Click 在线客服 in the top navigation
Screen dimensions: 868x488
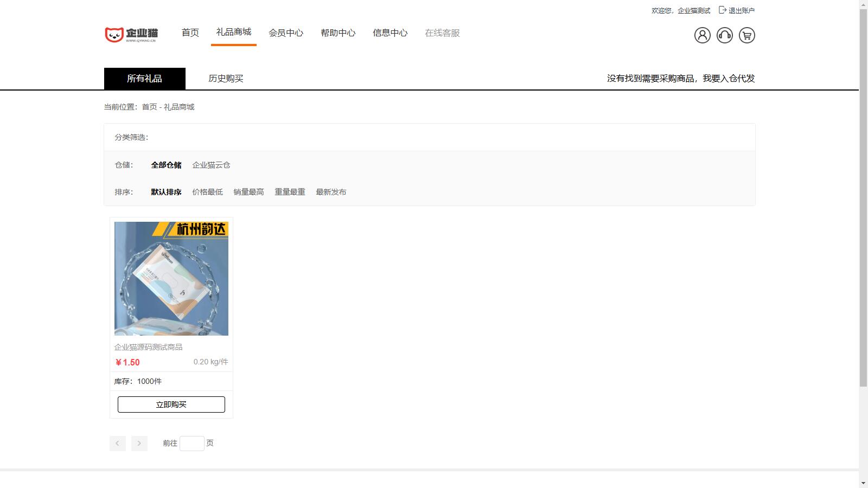click(442, 33)
